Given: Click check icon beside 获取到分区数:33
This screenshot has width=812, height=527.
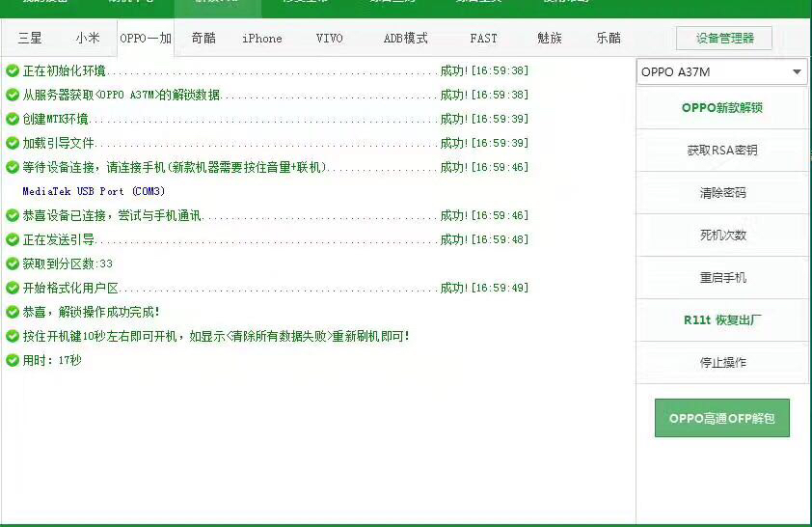Looking at the screenshot, I should pos(13,263).
